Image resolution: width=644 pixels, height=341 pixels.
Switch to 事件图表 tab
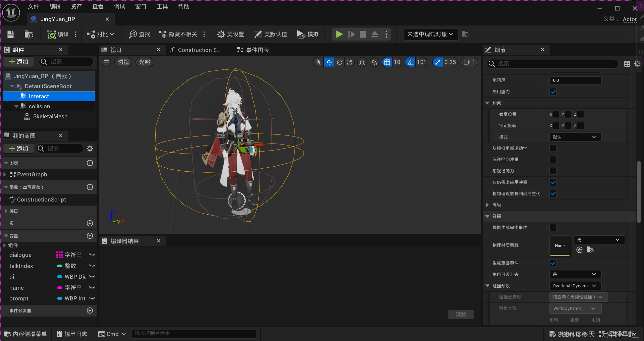253,50
